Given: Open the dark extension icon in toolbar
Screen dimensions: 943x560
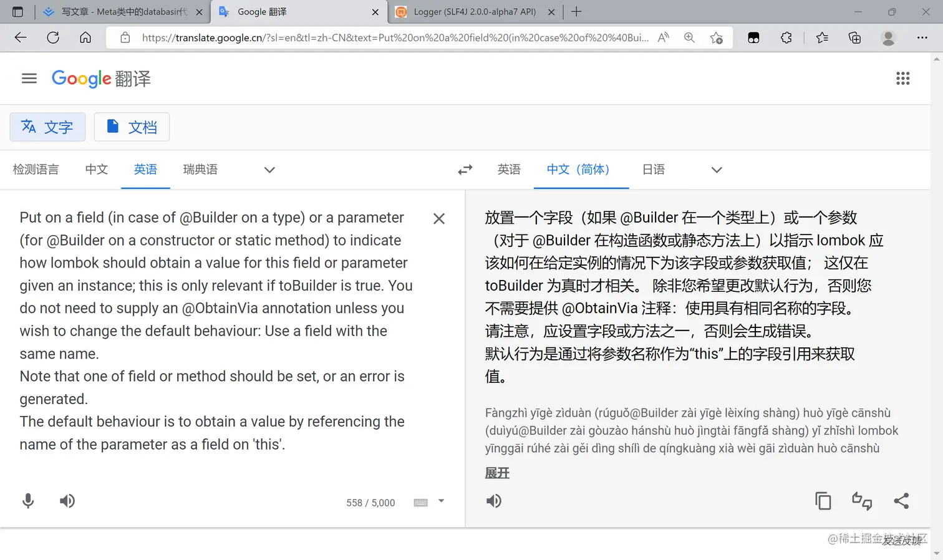Looking at the screenshot, I should pyautogui.click(x=753, y=38).
